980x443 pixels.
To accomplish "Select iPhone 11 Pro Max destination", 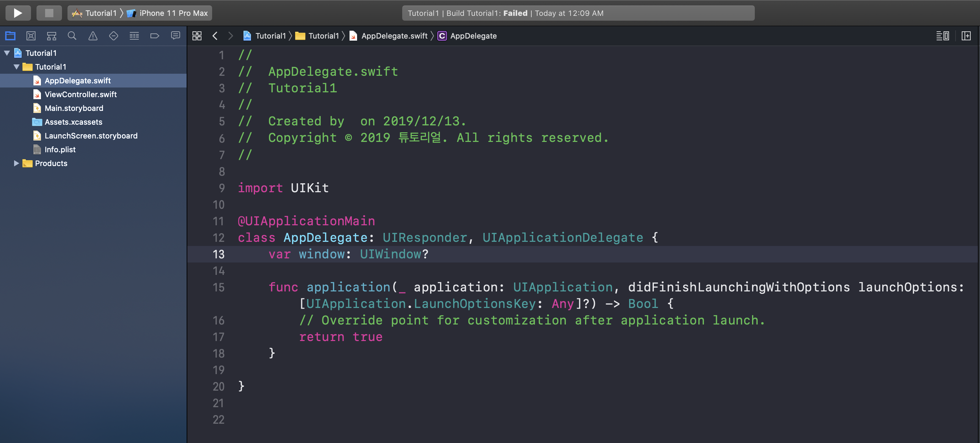I will coord(173,13).
